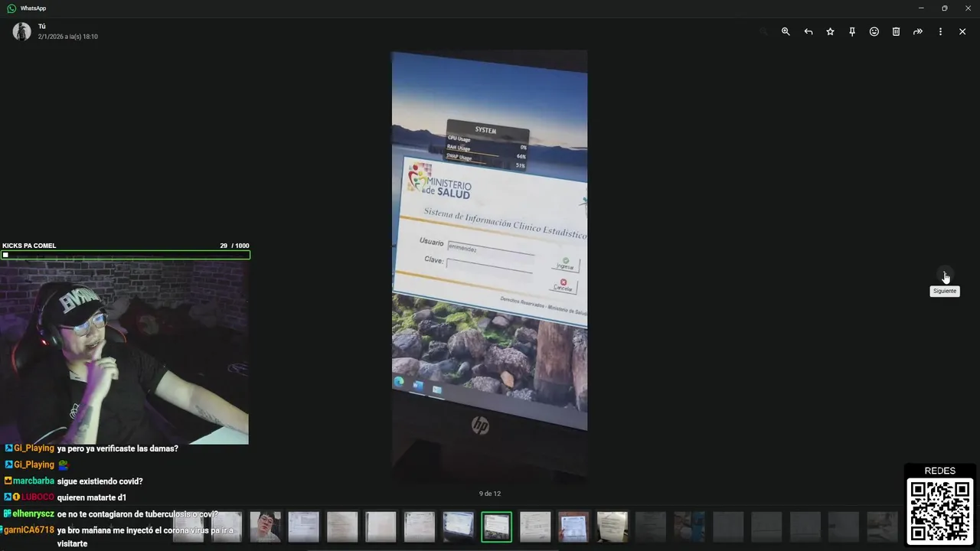Screen dimensions: 980x551
Task: Minimize the WhatsApp window
Action: tap(921, 8)
